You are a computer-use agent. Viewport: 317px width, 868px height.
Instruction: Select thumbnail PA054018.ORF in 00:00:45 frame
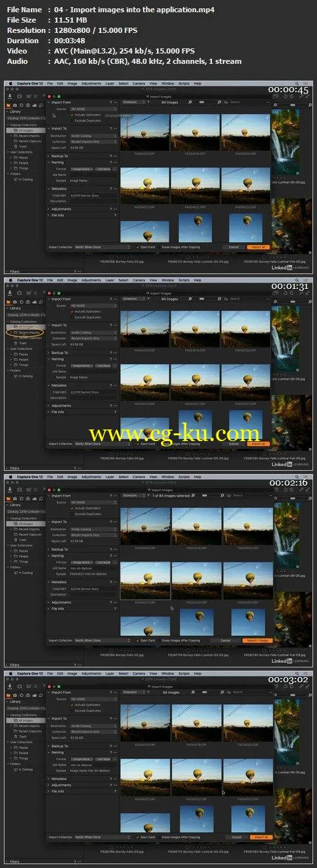[x=145, y=132]
